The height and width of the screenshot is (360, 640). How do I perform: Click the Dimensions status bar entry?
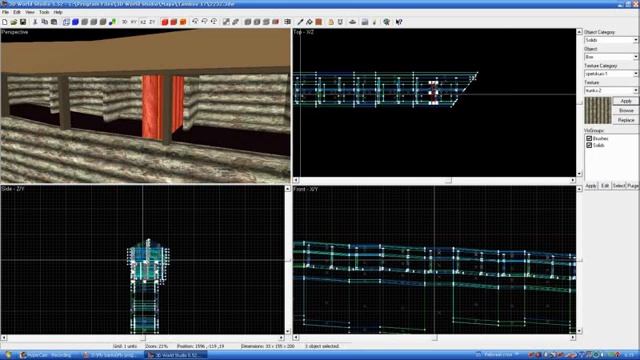click(x=267, y=346)
